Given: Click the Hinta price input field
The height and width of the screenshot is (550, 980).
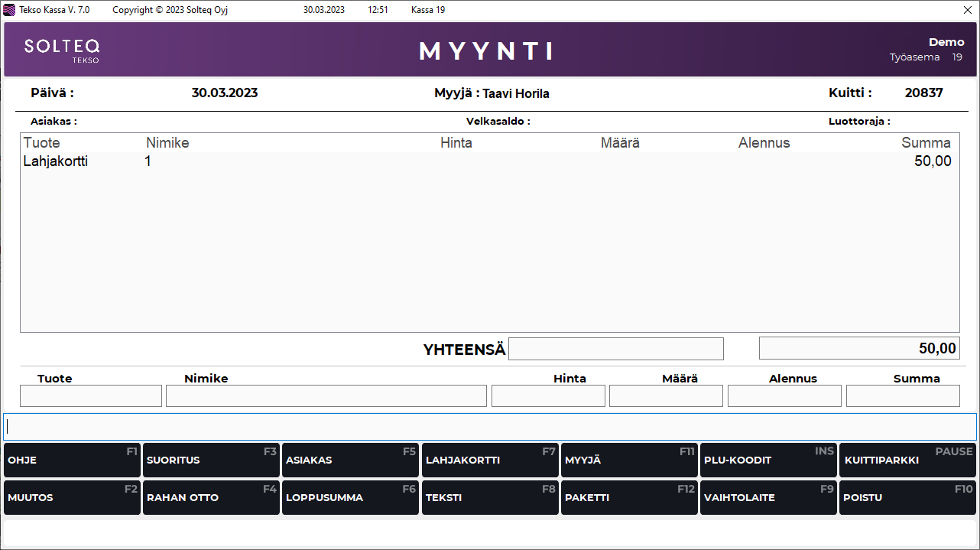Looking at the screenshot, I should [x=548, y=396].
